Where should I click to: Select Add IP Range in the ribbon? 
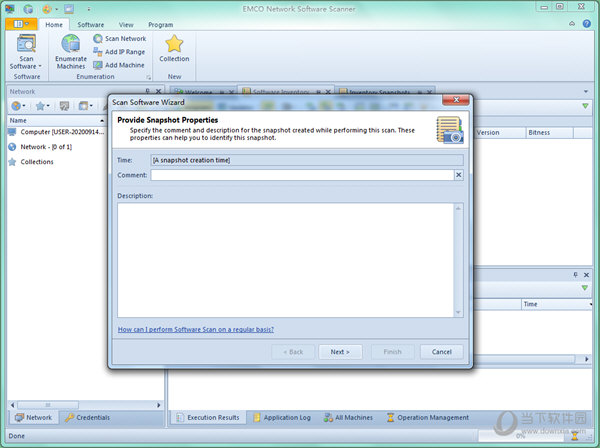pyautogui.click(x=119, y=52)
